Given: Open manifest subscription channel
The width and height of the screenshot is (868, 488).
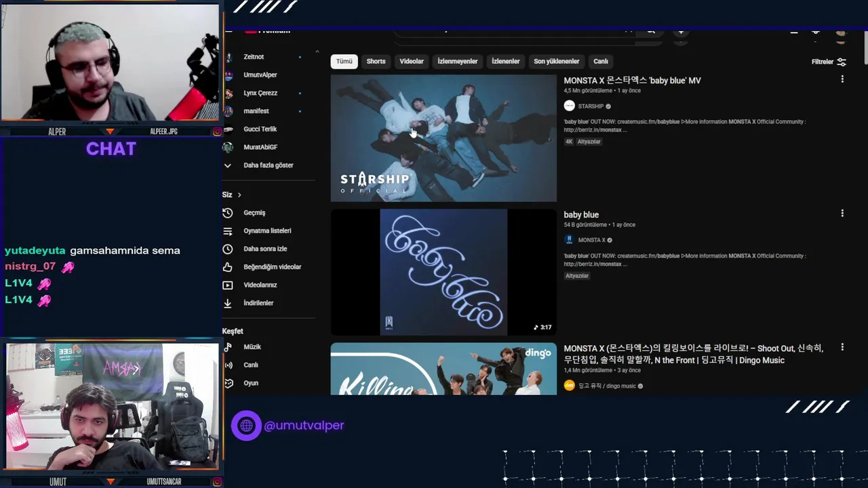Looking at the screenshot, I should pos(256,111).
